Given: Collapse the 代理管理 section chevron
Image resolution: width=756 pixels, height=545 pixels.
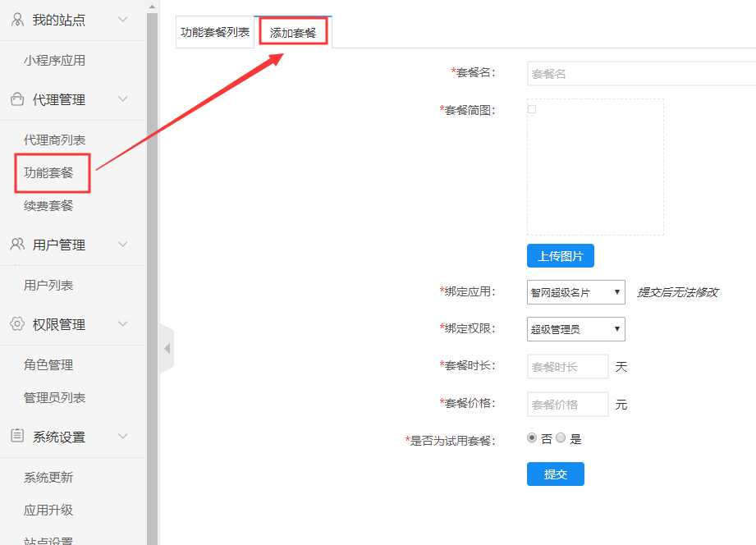Looking at the screenshot, I should point(123,98).
